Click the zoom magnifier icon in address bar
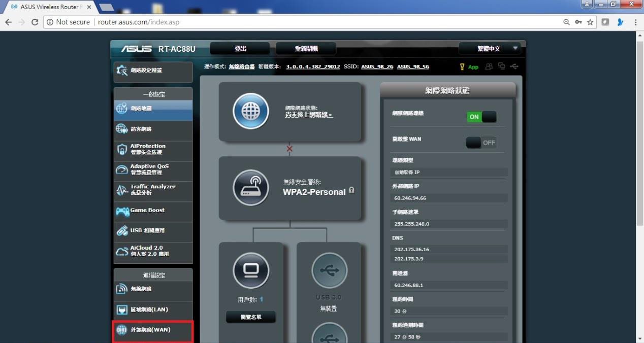Viewport: 644px width, 343px height. point(566,22)
